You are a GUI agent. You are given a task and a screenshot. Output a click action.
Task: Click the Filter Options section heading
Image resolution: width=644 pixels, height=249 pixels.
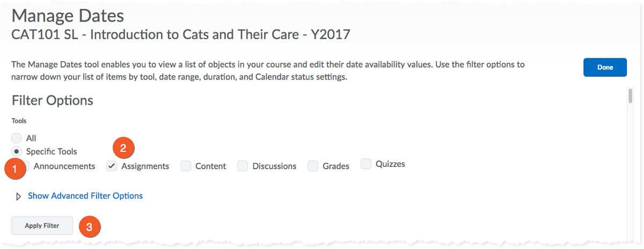53,100
